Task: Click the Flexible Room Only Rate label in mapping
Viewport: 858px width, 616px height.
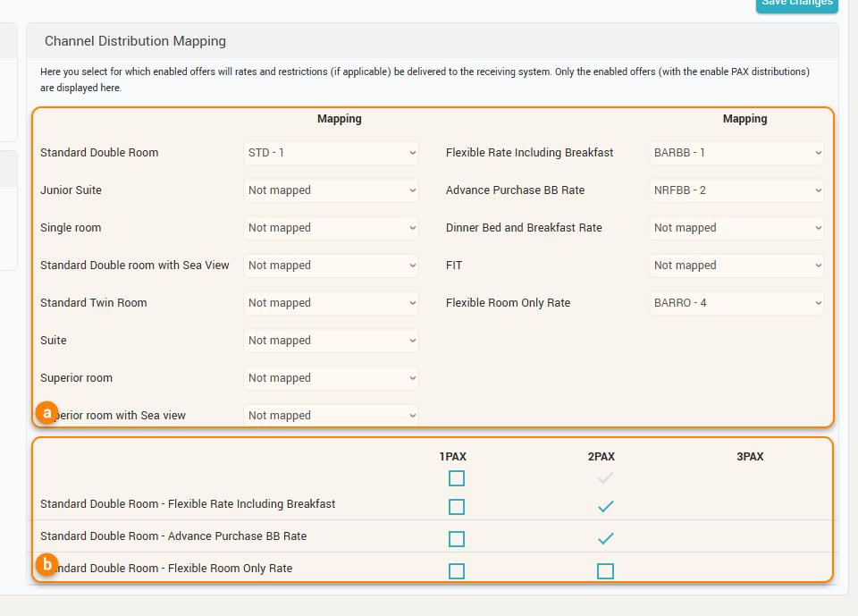Action: (508, 303)
